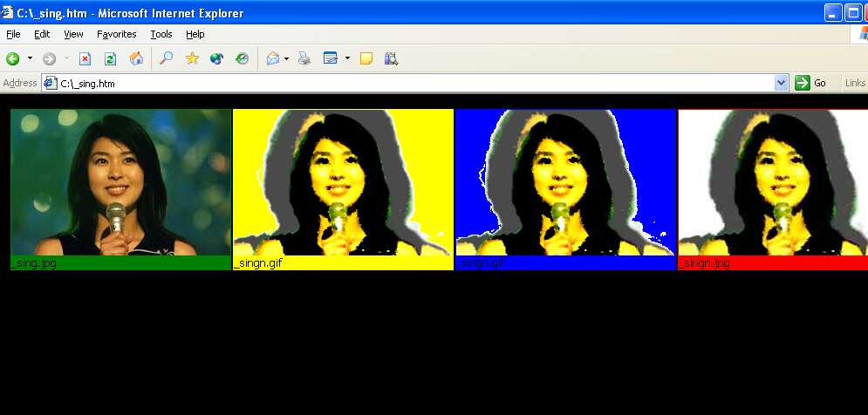Expand the Edit button dropdown arrow

click(347, 59)
